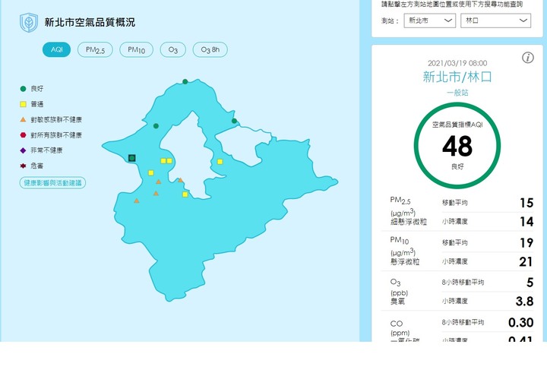Click the 對敏感族群不健康 legend text
This screenshot has width=547, height=392.
point(56,119)
